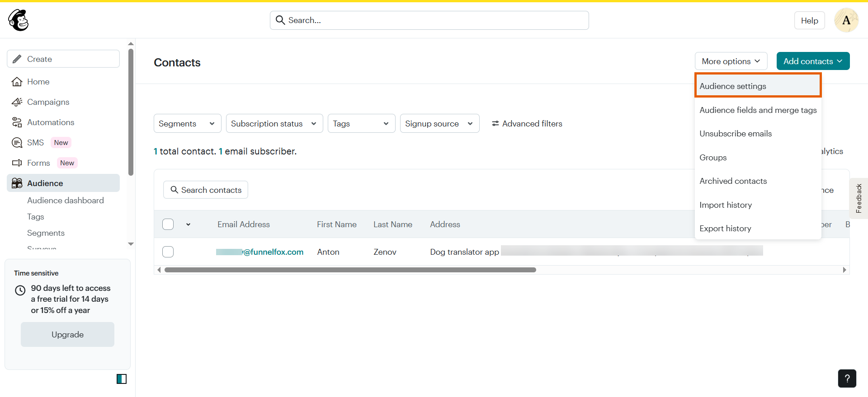
Task: Click the 'Zenov' last name cell
Action: tap(385, 252)
